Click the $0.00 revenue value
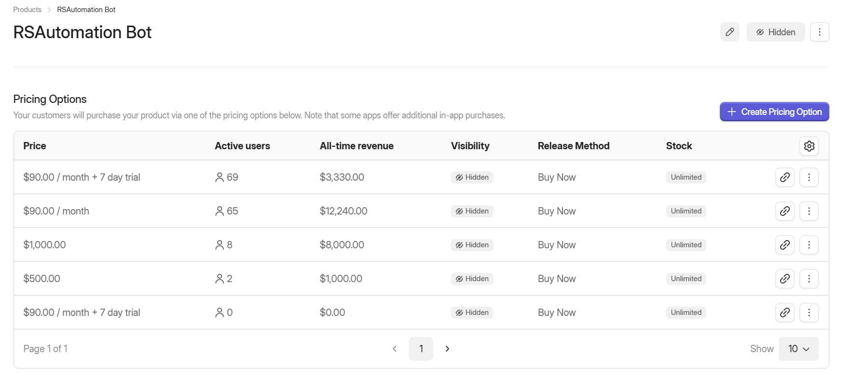 click(x=332, y=313)
